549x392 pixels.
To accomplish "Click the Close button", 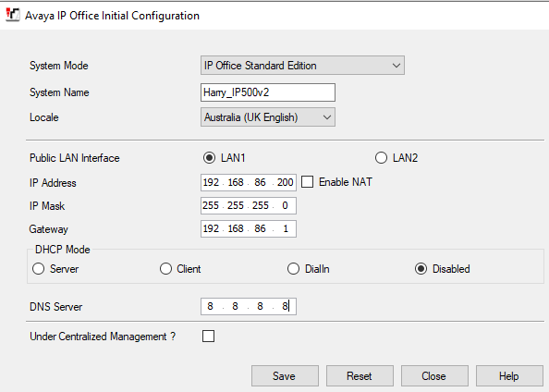I will (x=435, y=376).
